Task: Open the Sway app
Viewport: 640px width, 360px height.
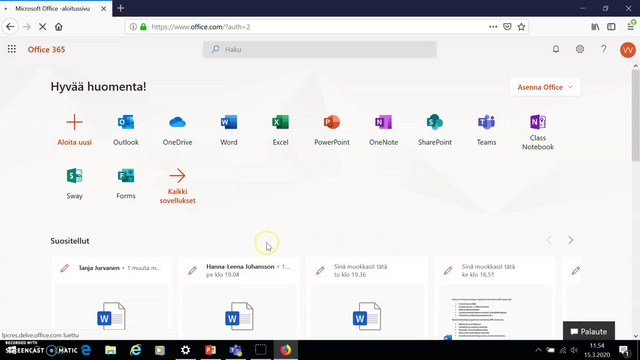Action: 74,183
